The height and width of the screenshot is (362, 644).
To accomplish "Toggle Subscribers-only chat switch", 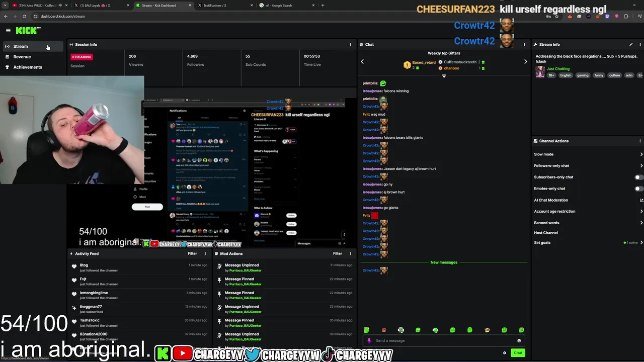I will coord(638,177).
